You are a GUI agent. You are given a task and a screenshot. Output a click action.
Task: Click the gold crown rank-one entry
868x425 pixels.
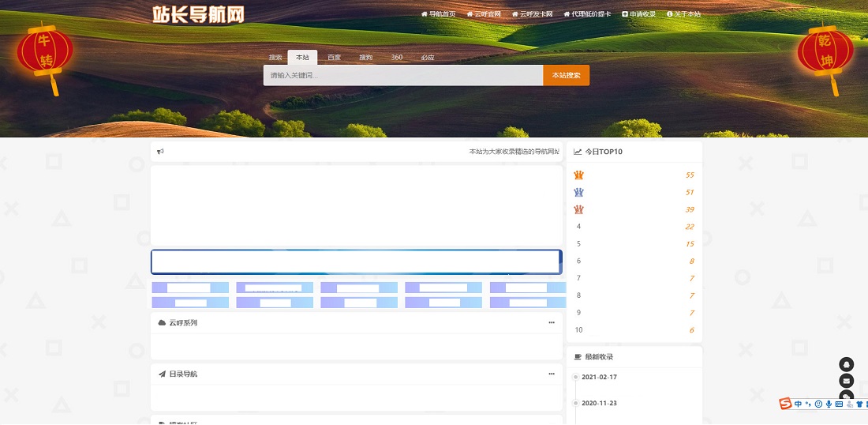point(578,175)
